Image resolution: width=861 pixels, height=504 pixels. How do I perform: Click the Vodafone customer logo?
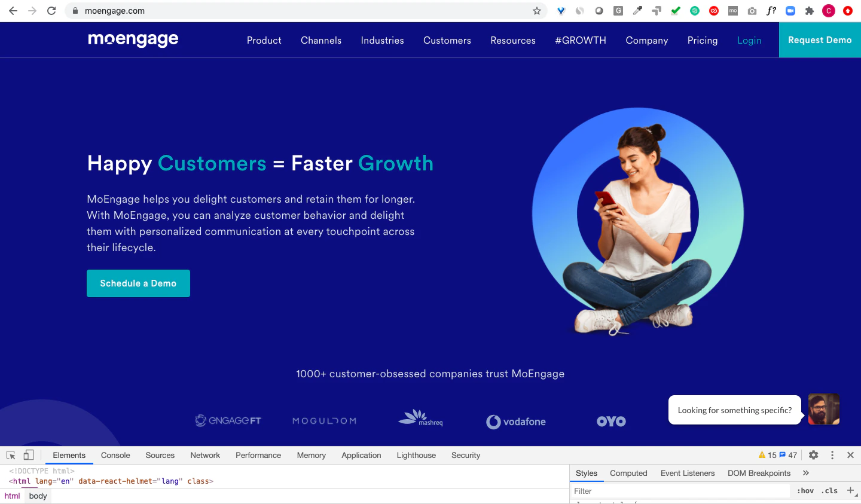(516, 421)
